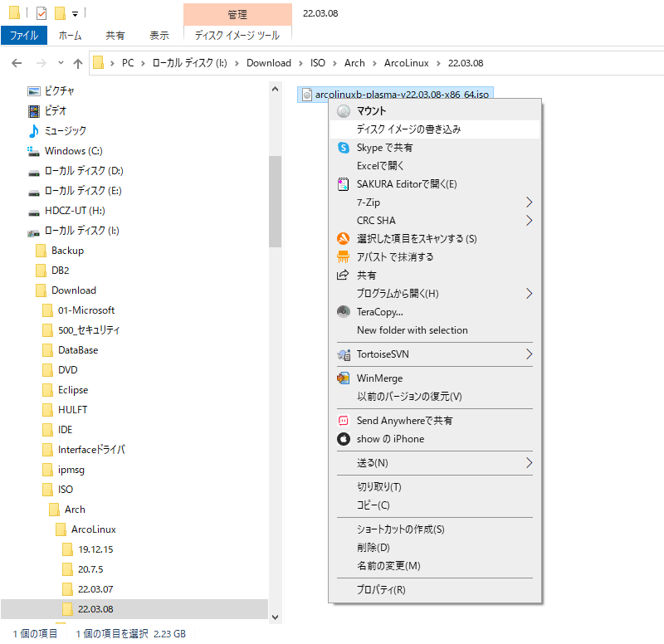This screenshot has width=664, height=644.
Task: Expand the TortoiseSVN submenu arrow
Action: click(529, 354)
